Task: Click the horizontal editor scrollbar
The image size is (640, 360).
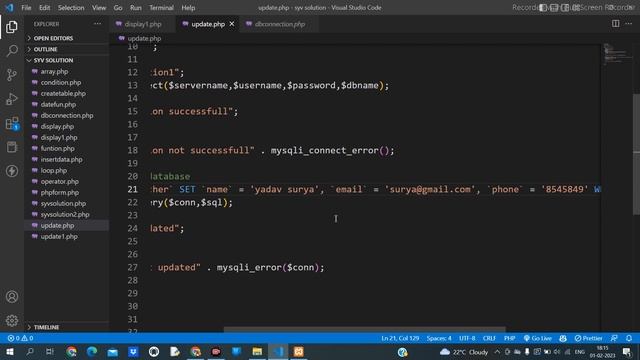Action: click(364, 329)
